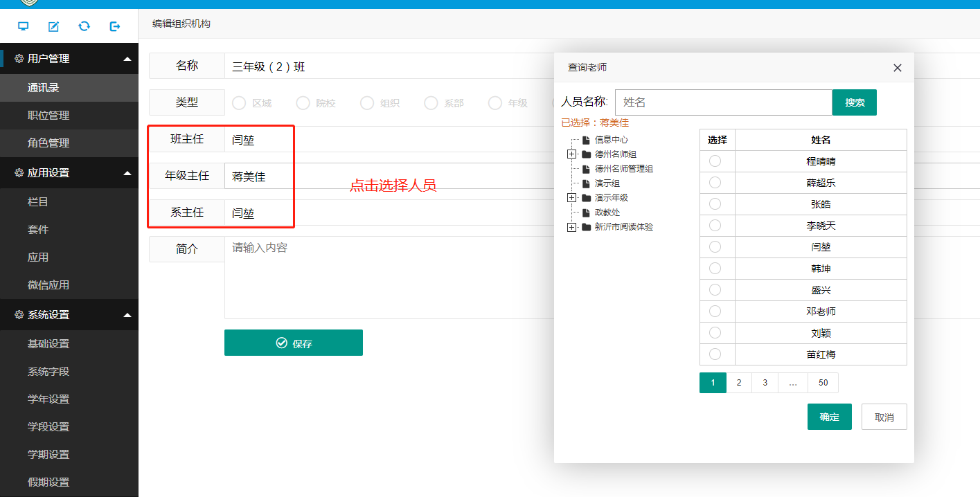
Task: Open 角色管理 in the sidebar
Action: [69, 143]
